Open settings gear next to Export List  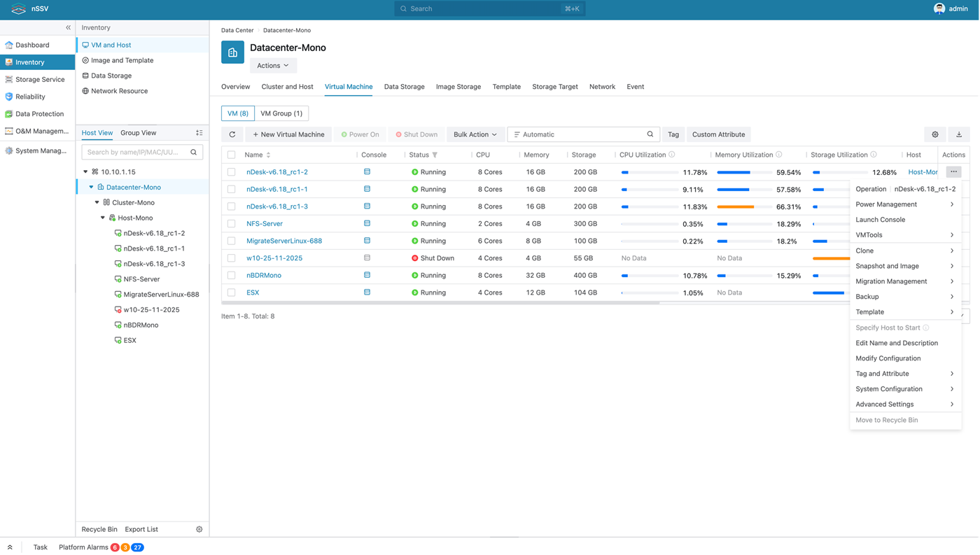pos(199,529)
